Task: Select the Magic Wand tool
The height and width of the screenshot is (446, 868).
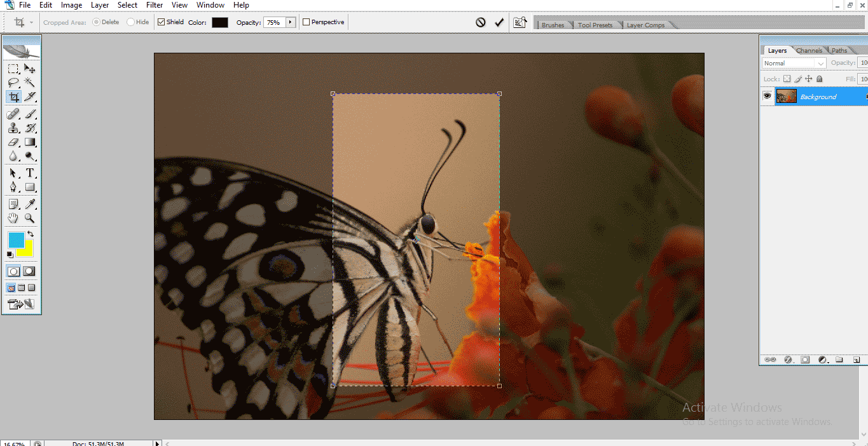Action: pyautogui.click(x=30, y=83)
